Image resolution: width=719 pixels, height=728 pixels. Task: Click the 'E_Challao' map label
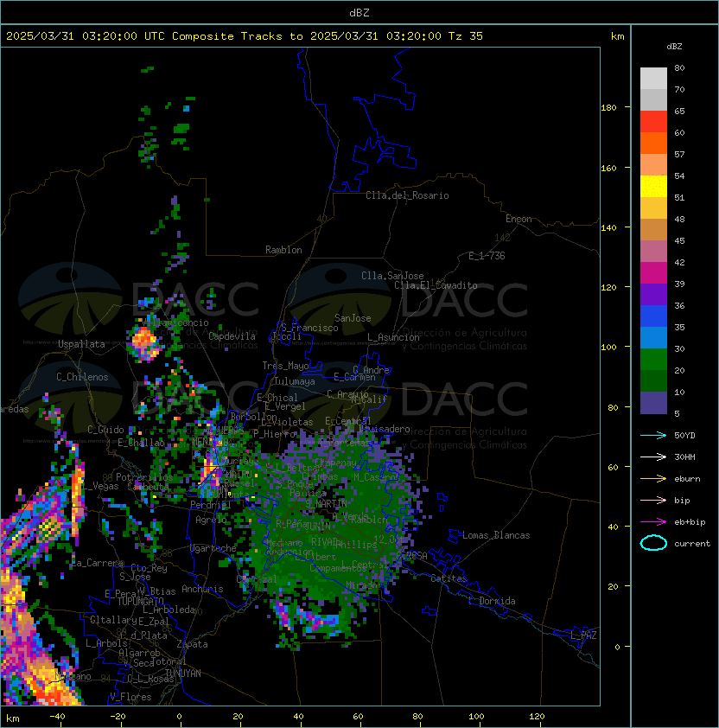click(141, 443)
